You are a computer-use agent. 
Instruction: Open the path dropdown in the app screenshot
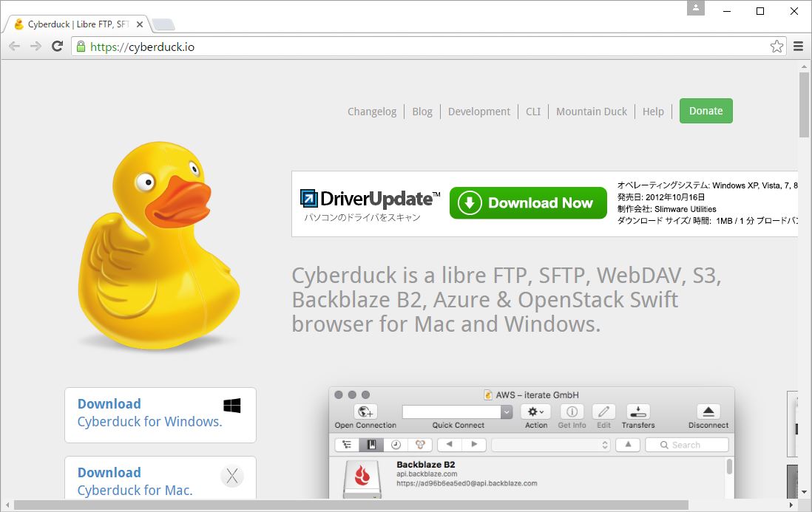coord(551,445)
